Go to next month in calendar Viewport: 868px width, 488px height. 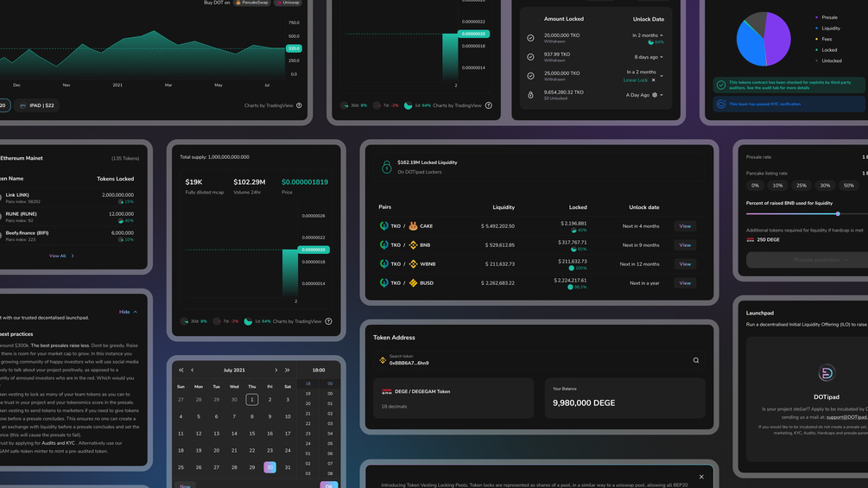(x=276, y=371)
